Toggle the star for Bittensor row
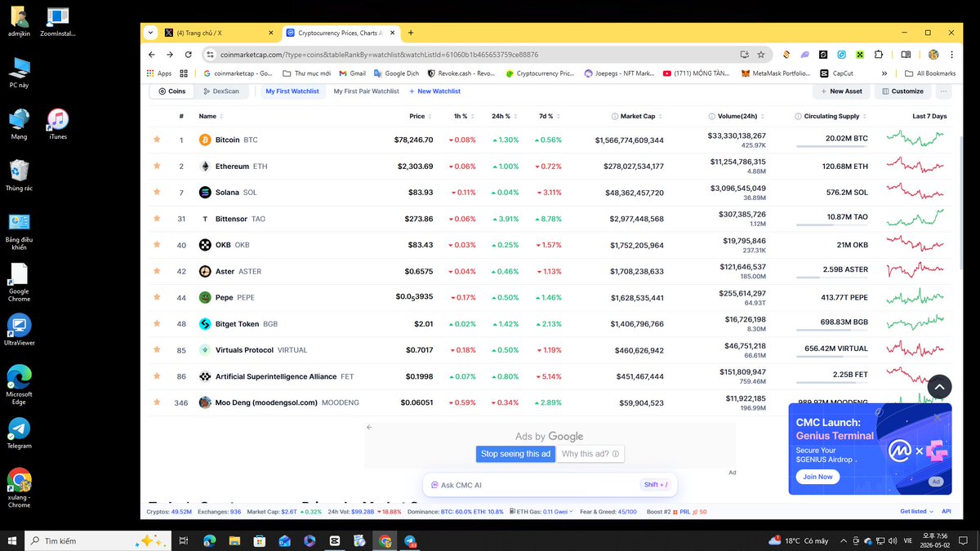This screenshot has width=980, height=551. pyautogui.click(x=157, y=219)
